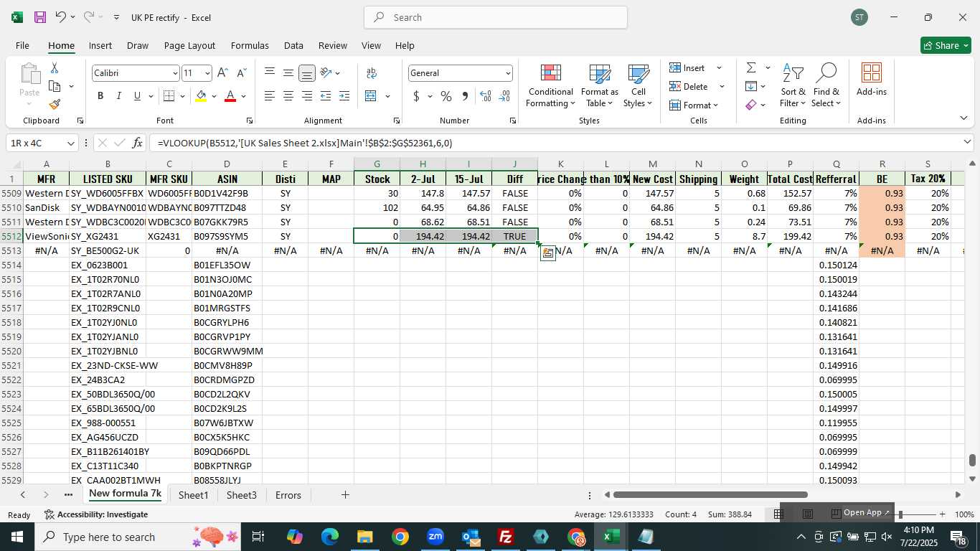Toggle Align Left horizontal alignment
Screen dimensions: 980x551
270,96
